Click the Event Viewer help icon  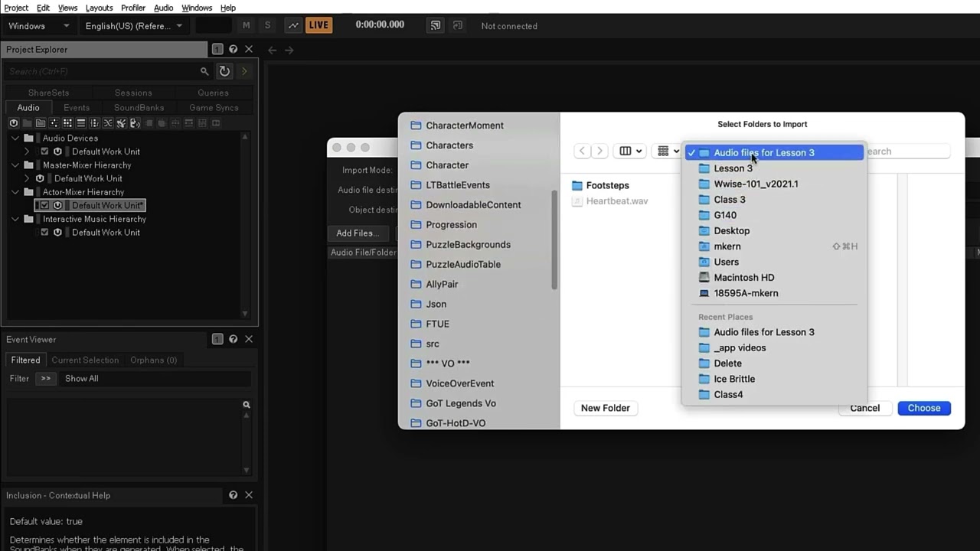tap(234, 339)
